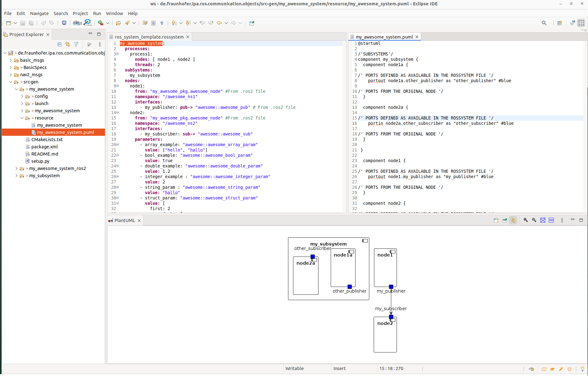
Task: Zoom out of the PlantUML diagram
Action: (534, 220)
